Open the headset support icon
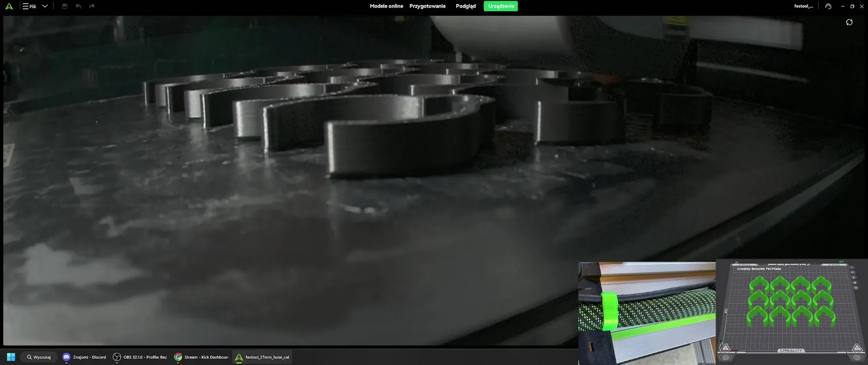 (x=828, y=6)
